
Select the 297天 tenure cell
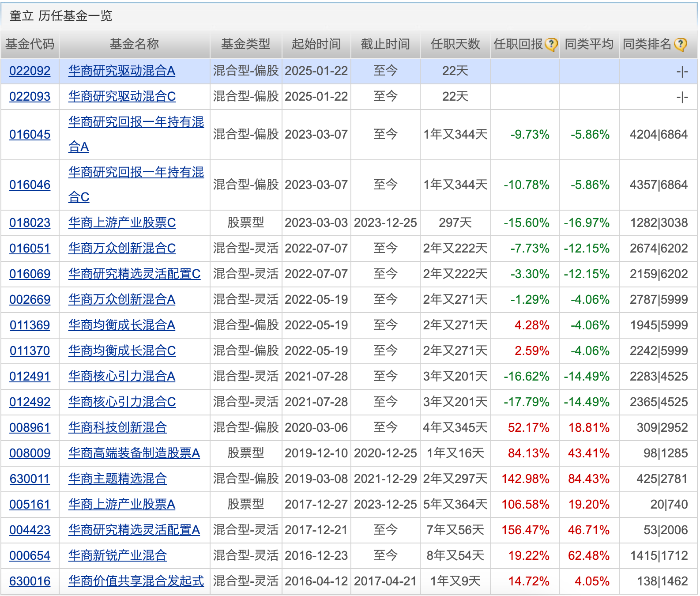455,223
